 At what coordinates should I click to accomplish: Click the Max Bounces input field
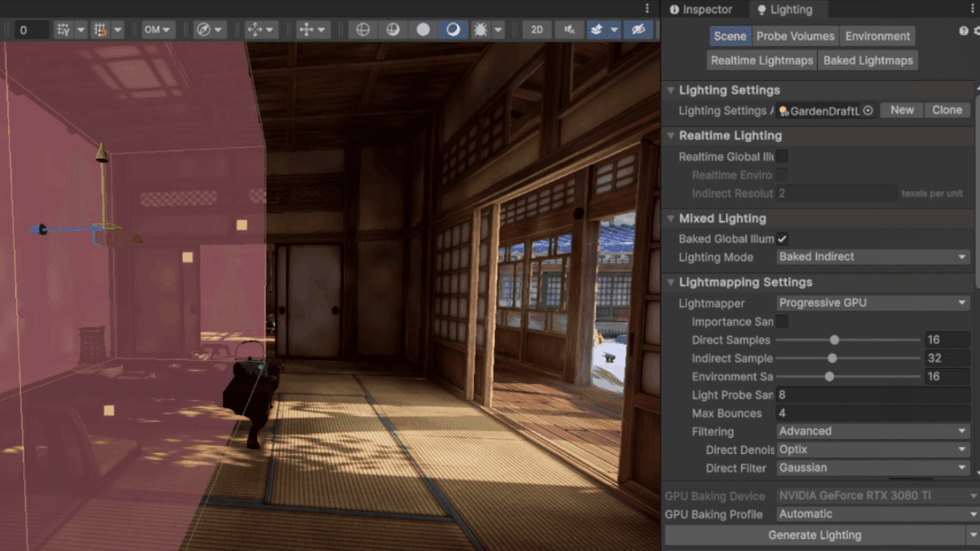(x=873, y=412)
